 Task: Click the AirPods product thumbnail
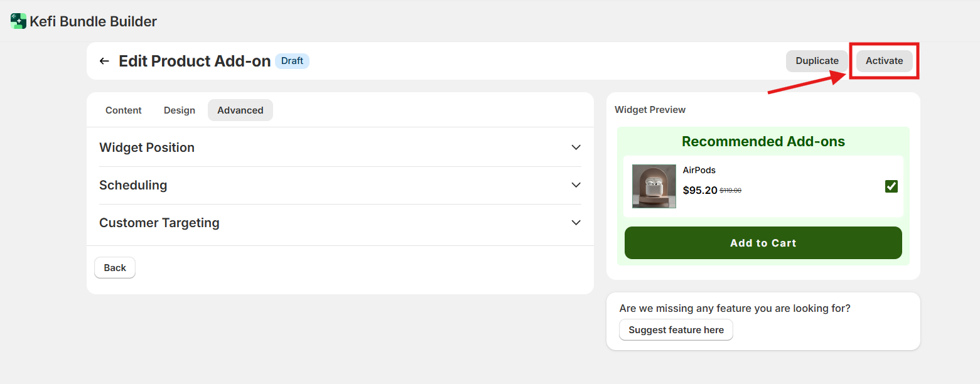pos(654,186)
